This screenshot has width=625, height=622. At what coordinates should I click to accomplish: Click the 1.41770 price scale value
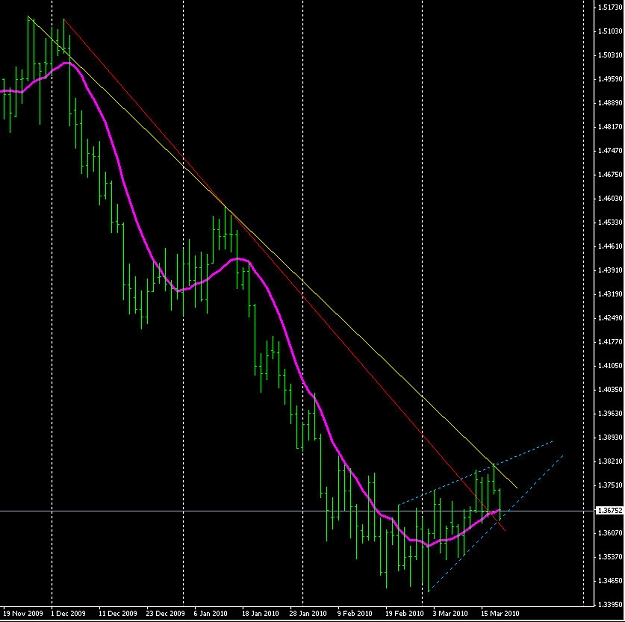(x=610, y=342)
